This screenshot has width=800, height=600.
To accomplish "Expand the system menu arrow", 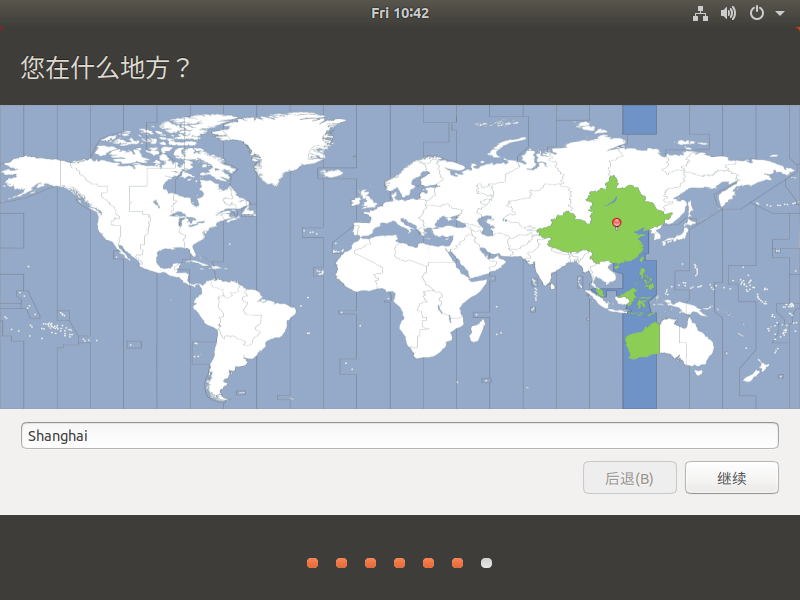I will [x=780, y=13].
